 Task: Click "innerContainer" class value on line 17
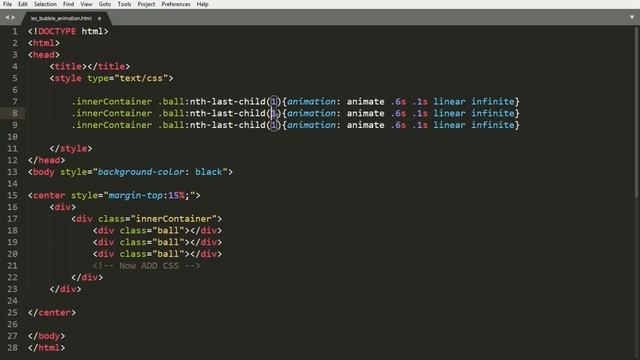tap(173, 219)
